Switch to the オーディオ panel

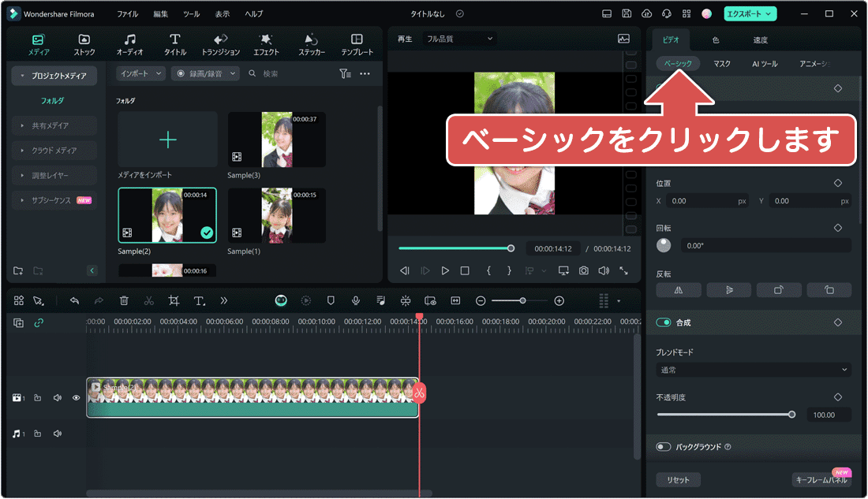click(129, 43)
